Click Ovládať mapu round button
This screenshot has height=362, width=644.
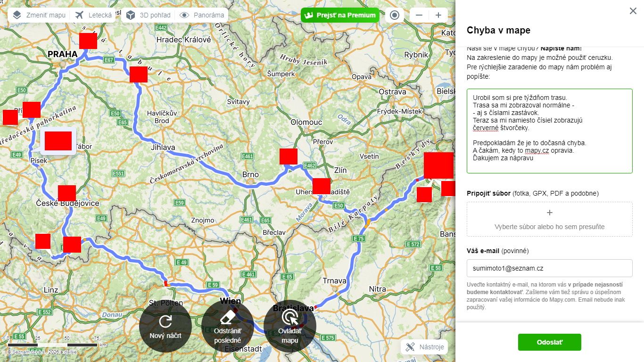click(290, 326)
